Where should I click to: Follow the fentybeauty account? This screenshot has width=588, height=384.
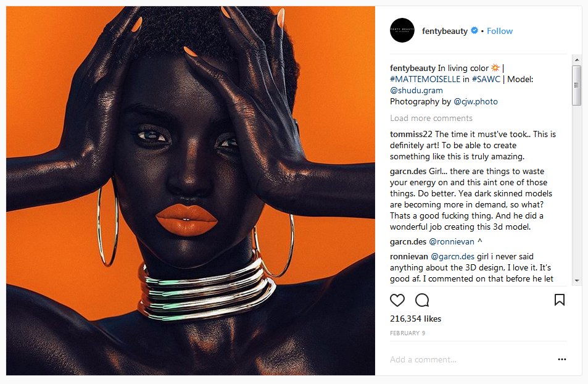[x=500, y=31]
